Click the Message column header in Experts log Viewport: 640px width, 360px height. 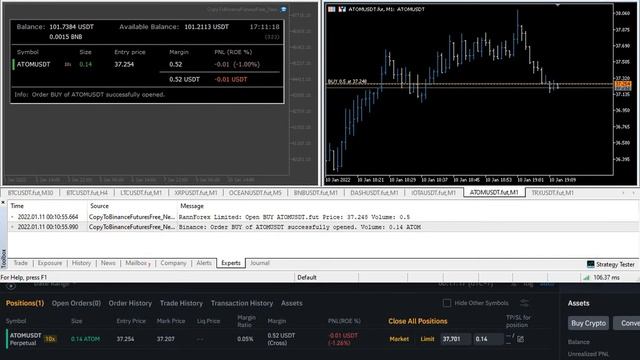(x=408, y=206)
